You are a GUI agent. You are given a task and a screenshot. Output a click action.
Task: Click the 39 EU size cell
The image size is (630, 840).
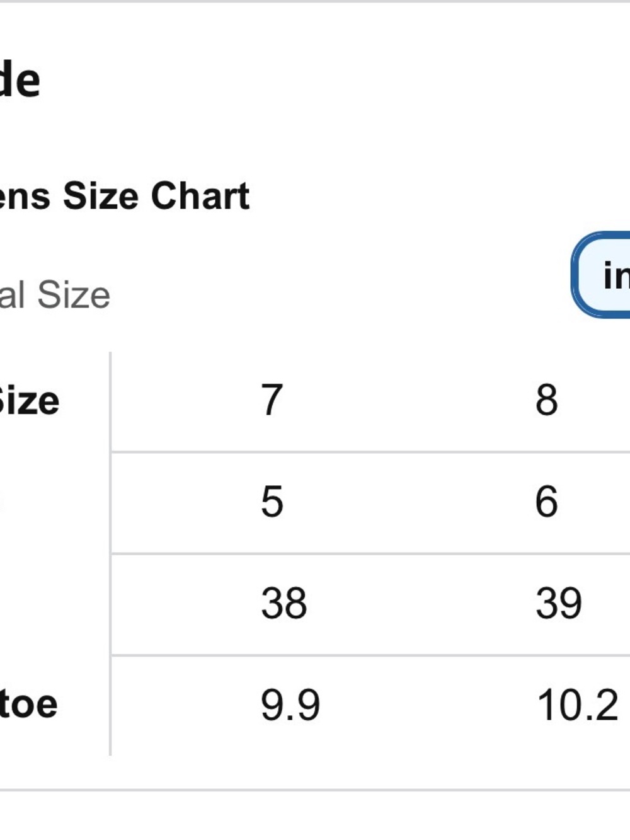558,603
